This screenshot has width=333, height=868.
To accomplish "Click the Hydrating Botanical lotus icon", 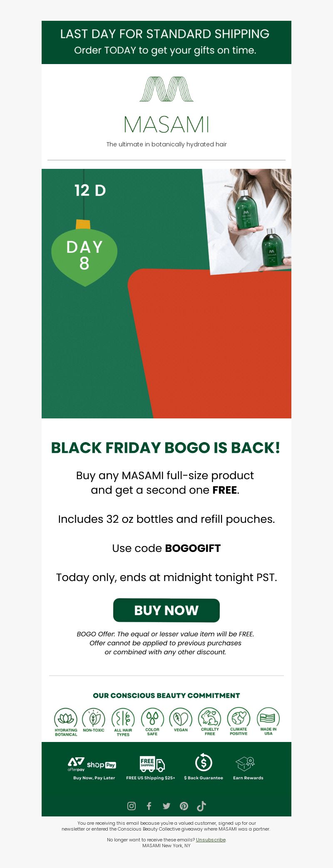I will point(66,718).
